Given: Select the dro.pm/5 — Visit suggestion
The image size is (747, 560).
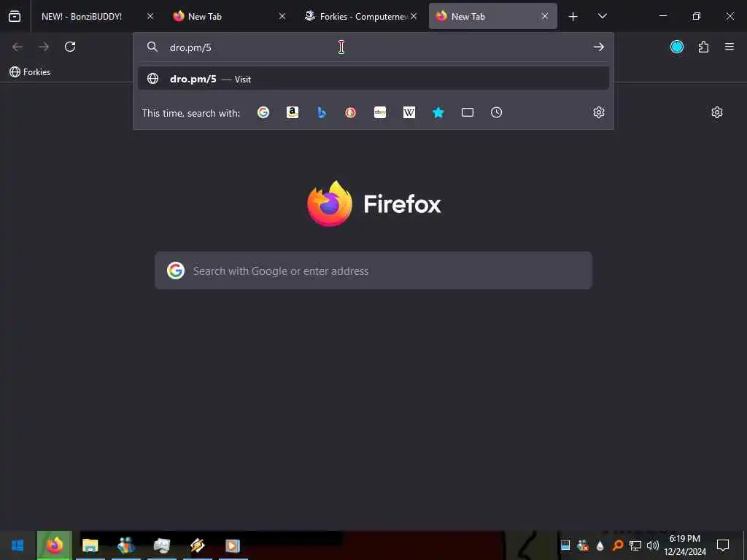Looking at the screenshot, I should tap(373, 79).
